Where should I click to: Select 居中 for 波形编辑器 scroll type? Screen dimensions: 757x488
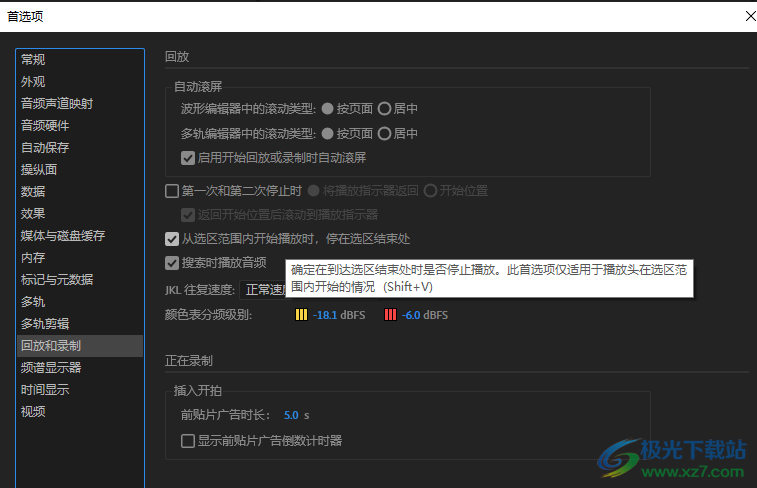[x=384, y=108]
